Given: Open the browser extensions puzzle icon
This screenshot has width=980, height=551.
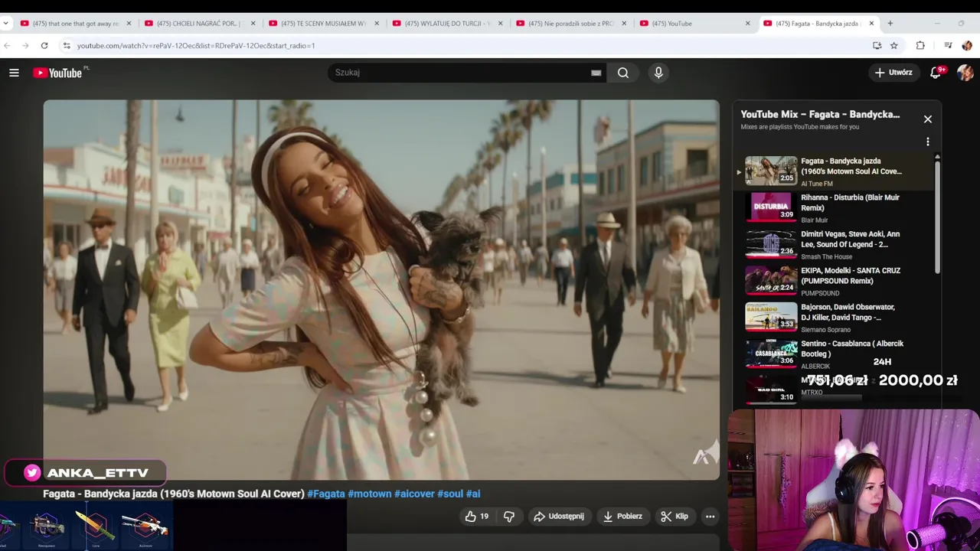Looking at the screenshot, I should [920, 46].
